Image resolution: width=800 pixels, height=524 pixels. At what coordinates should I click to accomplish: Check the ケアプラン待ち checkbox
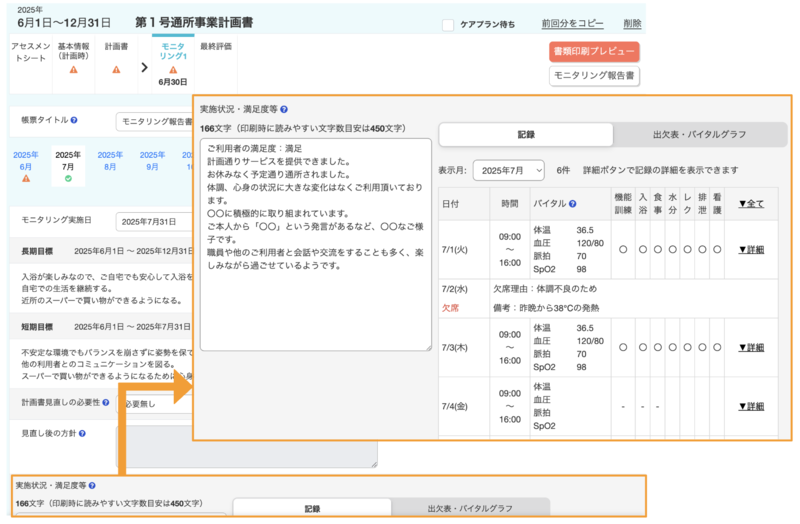coord(448,24)
